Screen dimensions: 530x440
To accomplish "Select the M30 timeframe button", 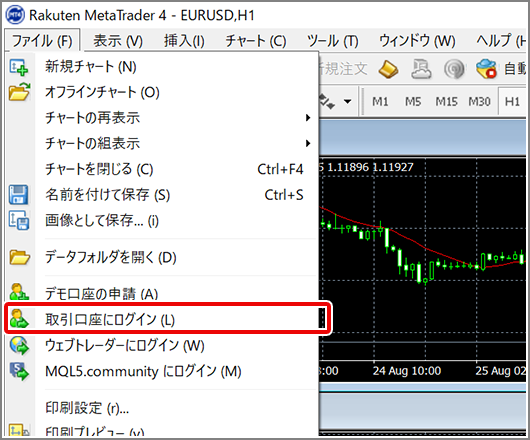I will [479, 101].
